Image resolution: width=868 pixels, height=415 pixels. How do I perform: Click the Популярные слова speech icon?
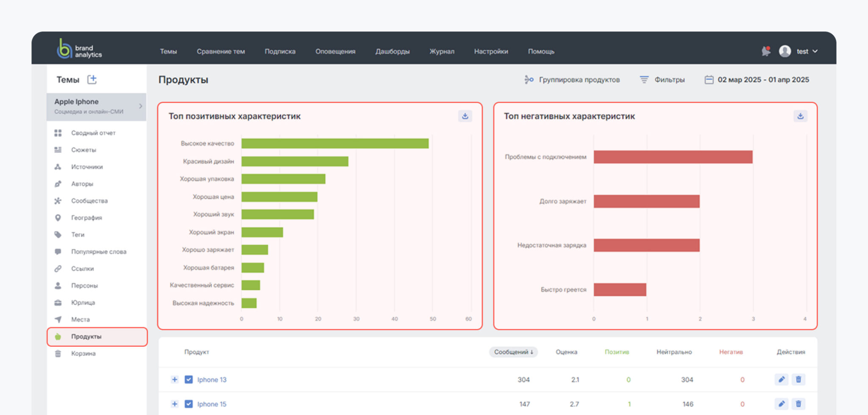[x=58, y=252]
